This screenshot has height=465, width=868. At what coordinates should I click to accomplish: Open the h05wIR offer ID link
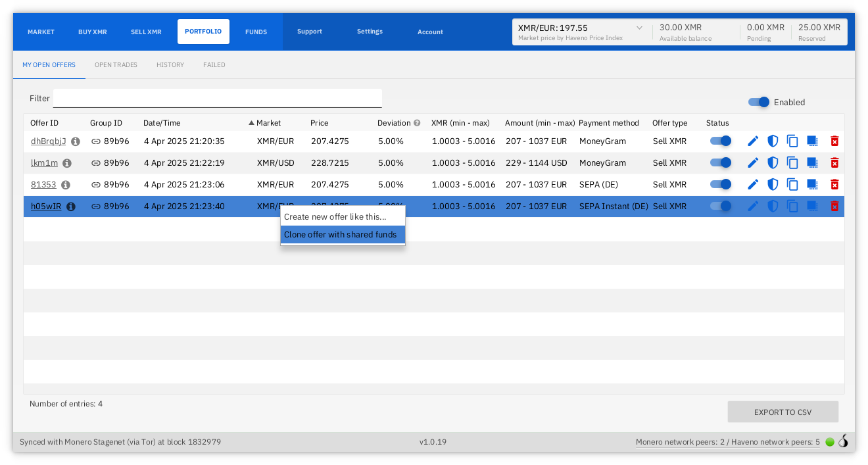pos(46,207)
